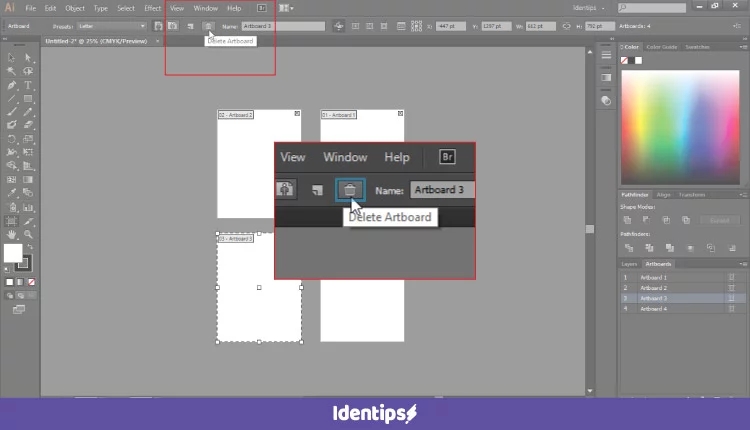750x430 pixels.
Task: Open Adobe Bridge via the Br icon
Action: (x=262, y=8)
